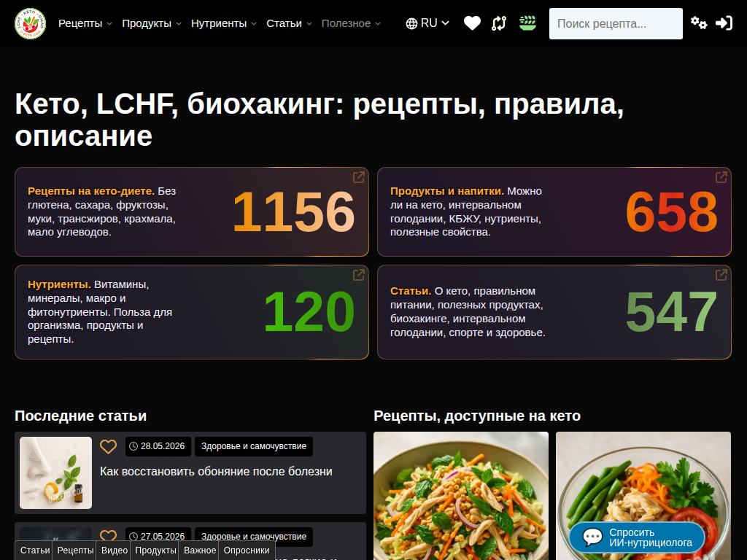Image resolution: width=747 pixels, height=560 pixels.
Task: Open the chicken noodle salad recipe image
Action: 461,496
